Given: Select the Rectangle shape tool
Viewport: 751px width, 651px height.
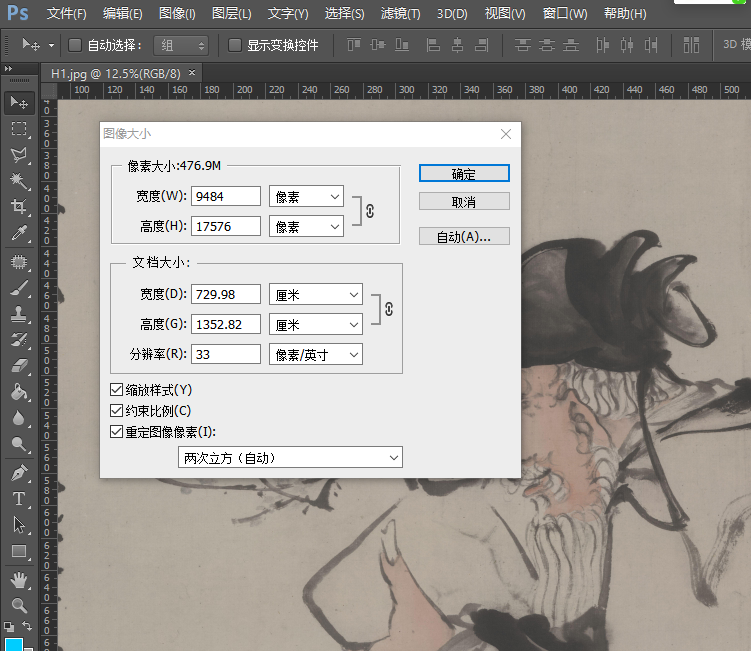Looking at the screenshot, I should point(19,551).
